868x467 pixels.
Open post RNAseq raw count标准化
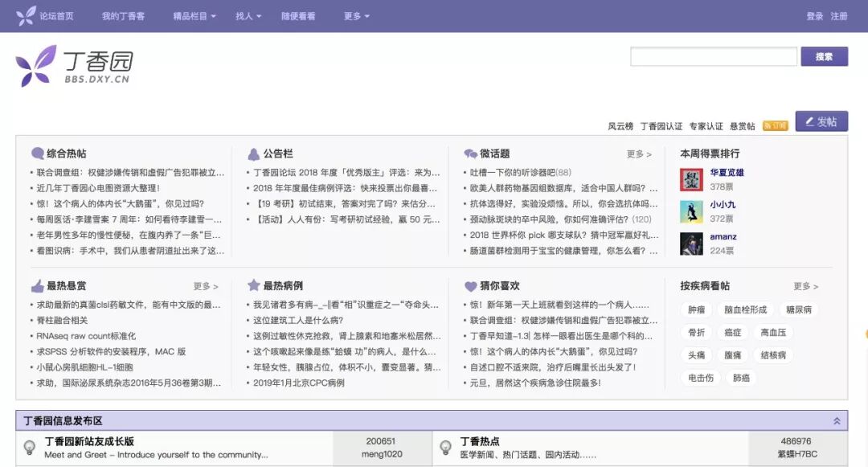point(86,336)
